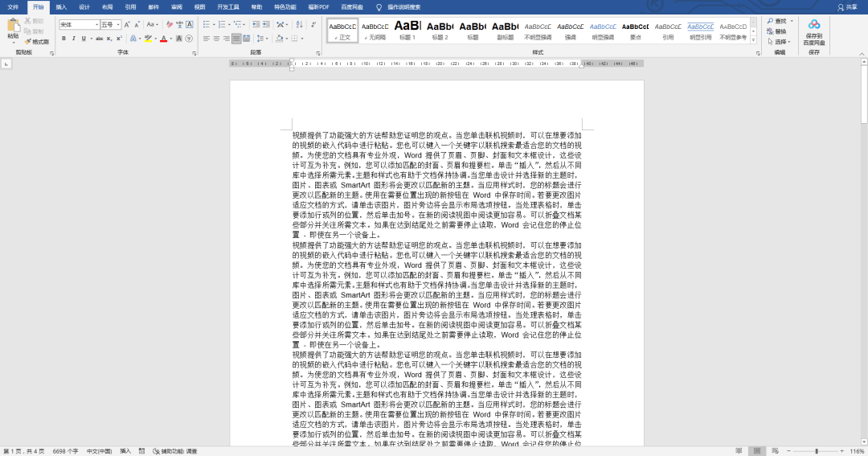This screenshot has height=456, width=868.
Task: Apply the Heading 2 (标题 2) style
Action: click(x=440, y=30)
